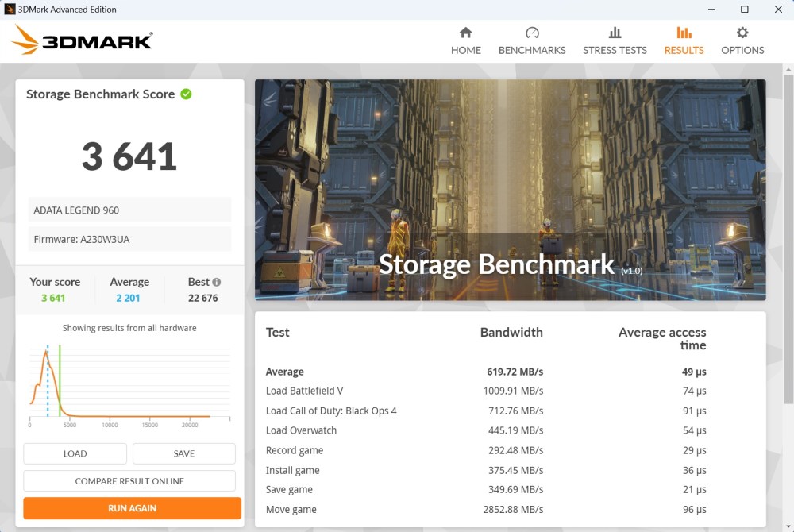Switch to the STRESS TESTS tab label

click(x=615, y=50)
